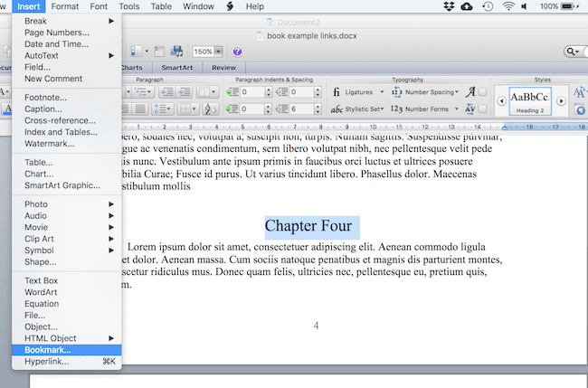
Task: Toggle the Sidebar view icon
Action: tap(136, 52)
